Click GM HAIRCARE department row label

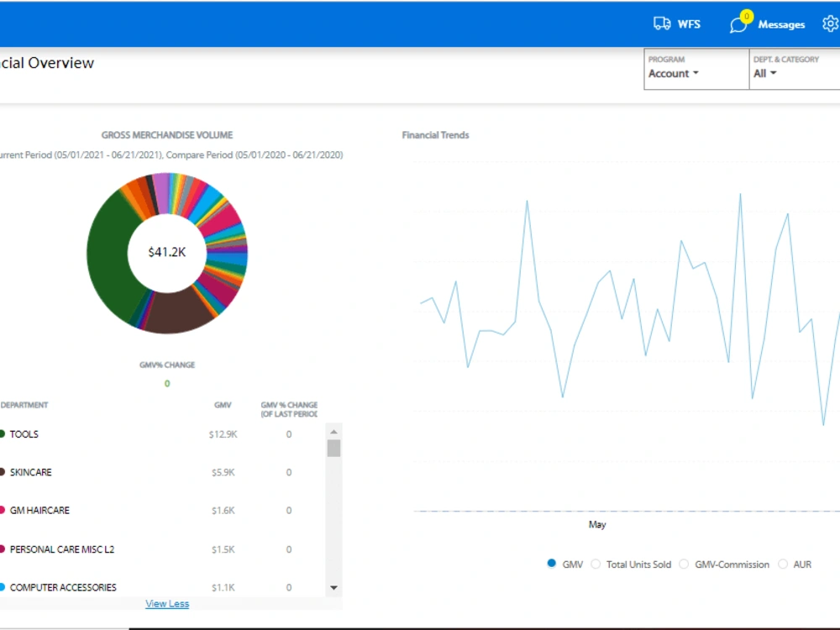coord(39,510)
